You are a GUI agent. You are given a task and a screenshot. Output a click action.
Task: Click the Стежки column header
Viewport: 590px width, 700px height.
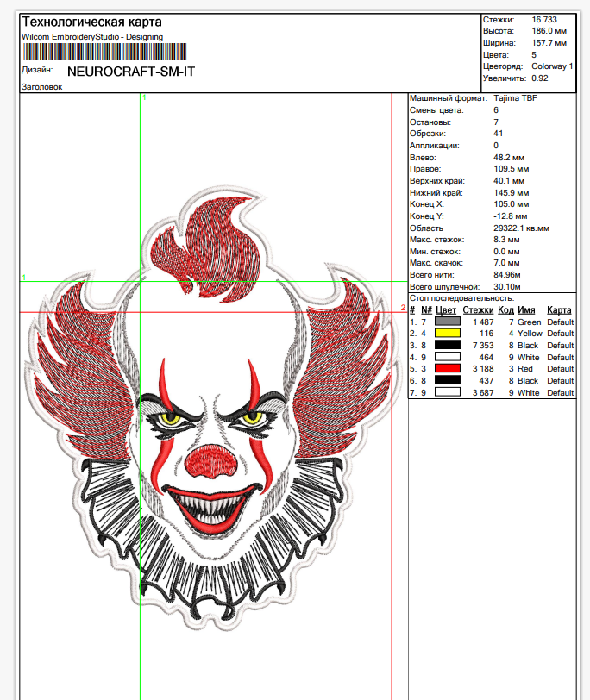tap(478, 310)
